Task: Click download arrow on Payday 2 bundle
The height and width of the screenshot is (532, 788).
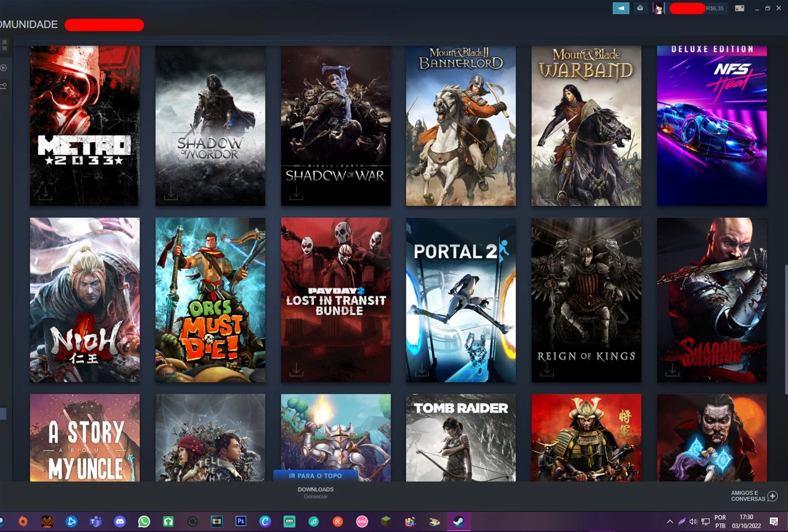Action: [296, 370]
